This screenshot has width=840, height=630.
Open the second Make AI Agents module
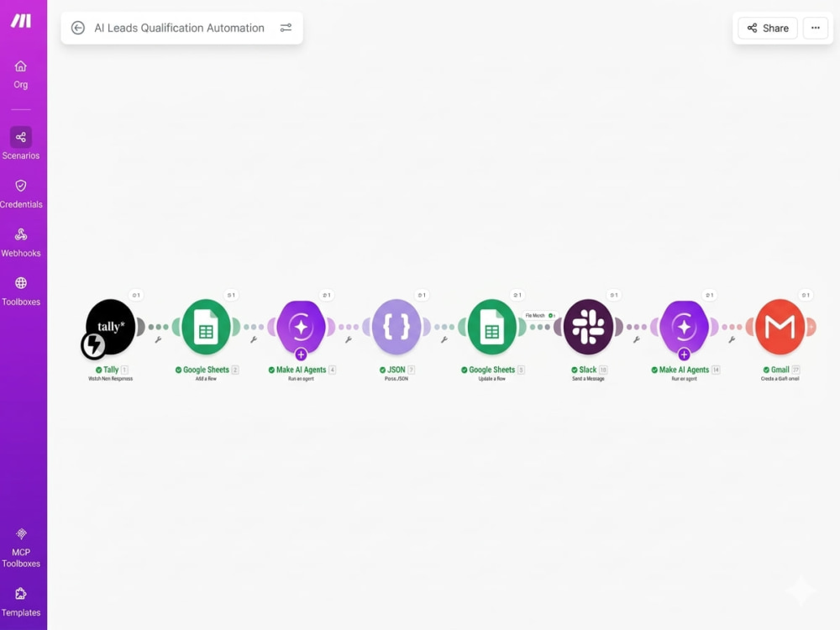(x=684, y=326)
